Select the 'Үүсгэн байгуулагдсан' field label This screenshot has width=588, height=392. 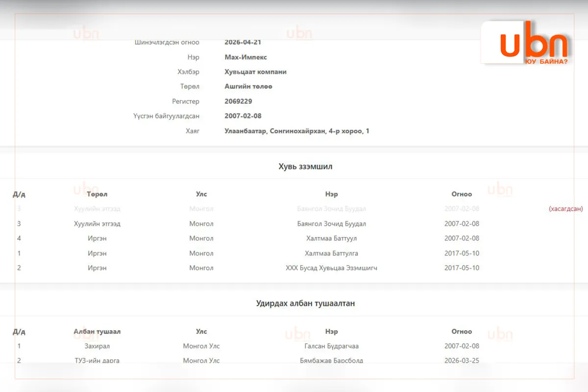(x=167, y=116)
